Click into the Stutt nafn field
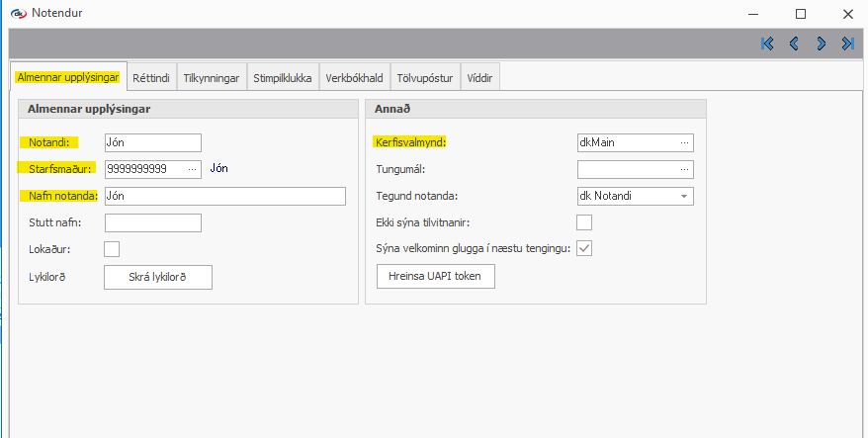The image size is (868, 438). tap(152, 222)
